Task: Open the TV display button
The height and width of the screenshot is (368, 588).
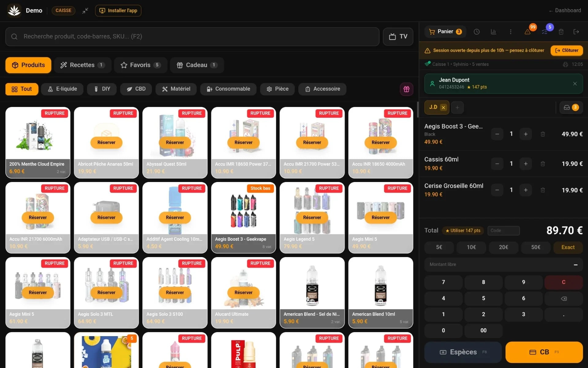Action: [x=398, y=36]
